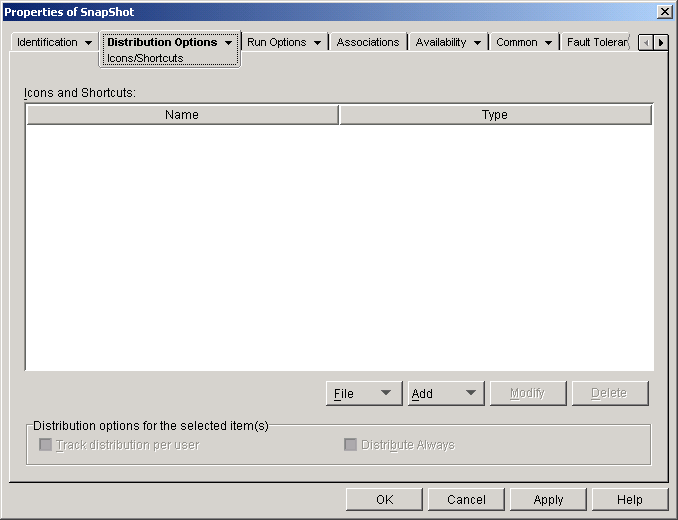Image resolution: width=678 pixels, height=520 pixels.
Task: Open the Add dropdown button
Action: pos(446,393)
